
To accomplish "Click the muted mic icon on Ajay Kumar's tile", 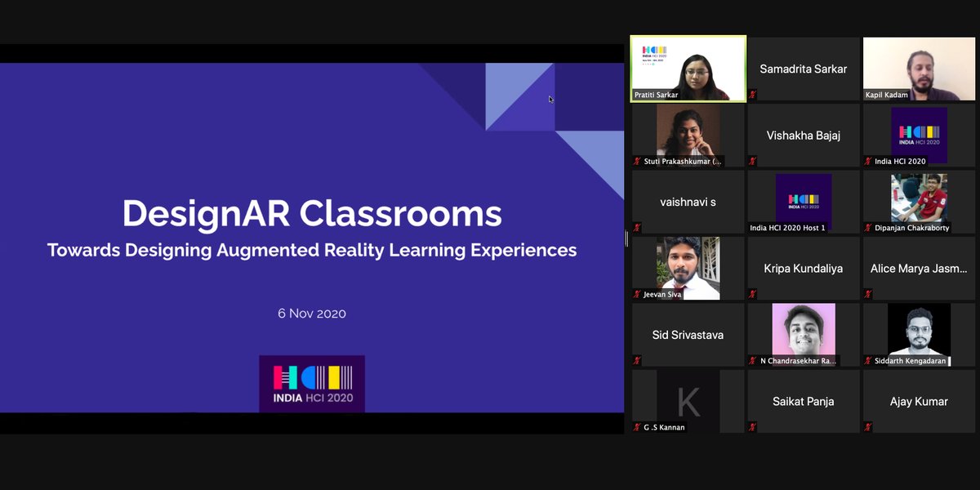I will tap(868, 427).
